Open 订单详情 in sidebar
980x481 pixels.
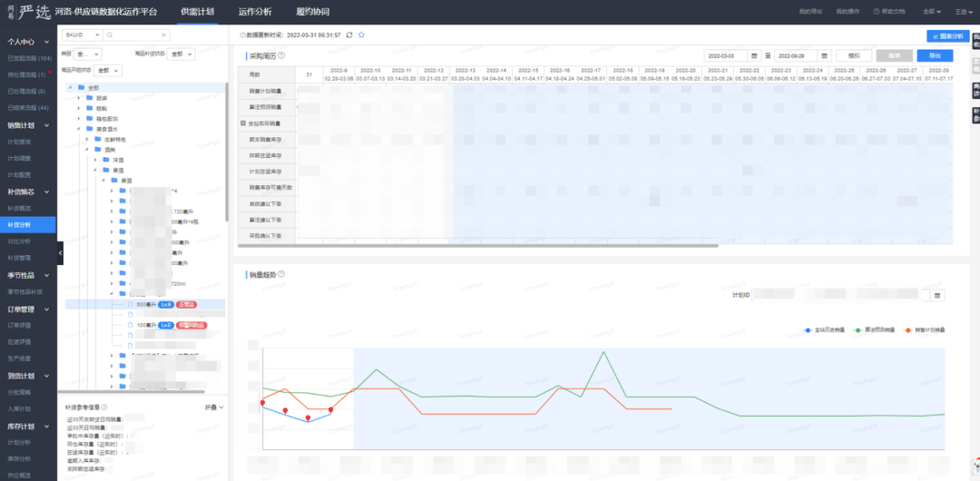click(19, 325)
